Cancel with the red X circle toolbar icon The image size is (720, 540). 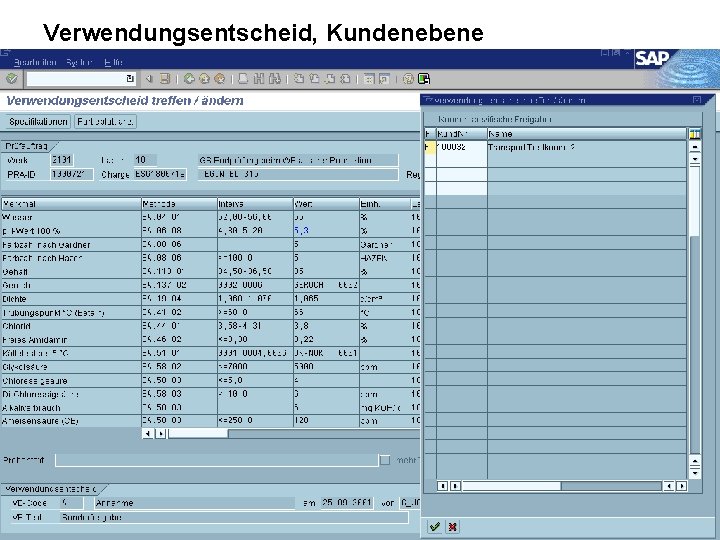(220, 79)
